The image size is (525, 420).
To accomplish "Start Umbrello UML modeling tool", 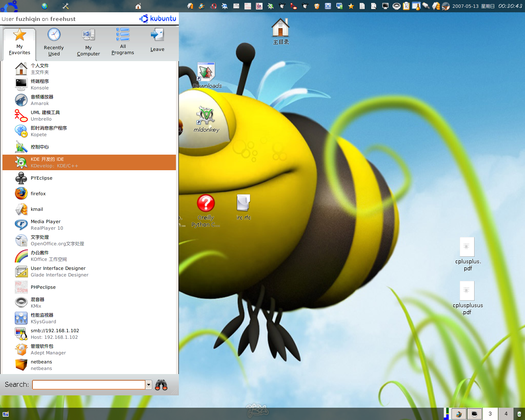I will (x=89, y=116).
